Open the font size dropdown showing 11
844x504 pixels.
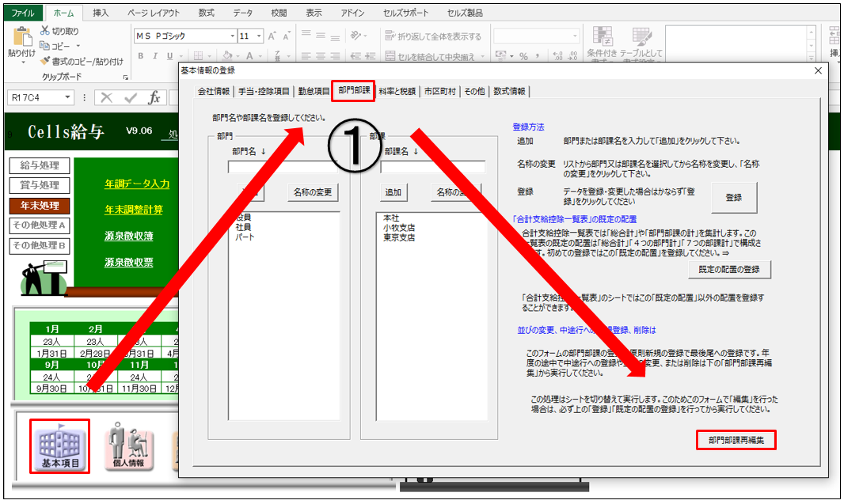[259, 36]
